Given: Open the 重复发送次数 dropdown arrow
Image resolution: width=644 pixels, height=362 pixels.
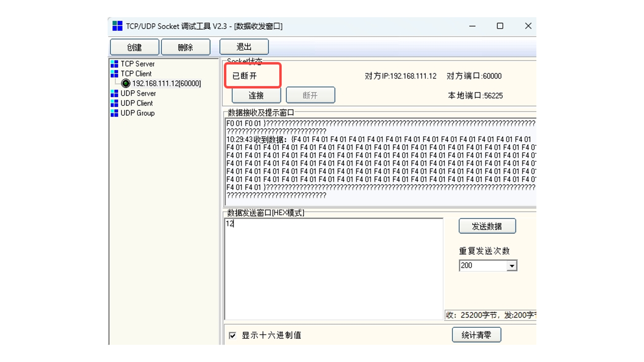Looking at the screenshot, I should pos(512,266).
